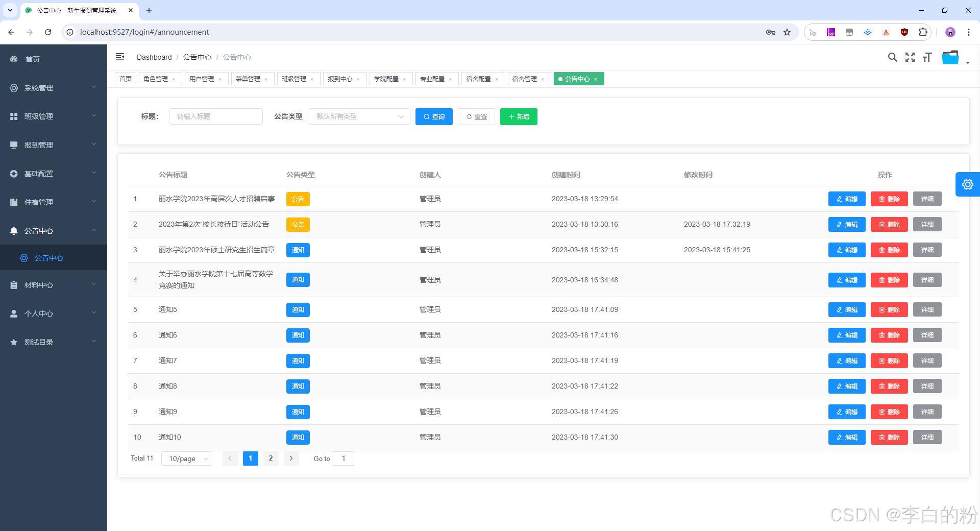Click the 住宿管理 building icon
The width and height of the screenshot is (980, 531).
pos(14,202)
